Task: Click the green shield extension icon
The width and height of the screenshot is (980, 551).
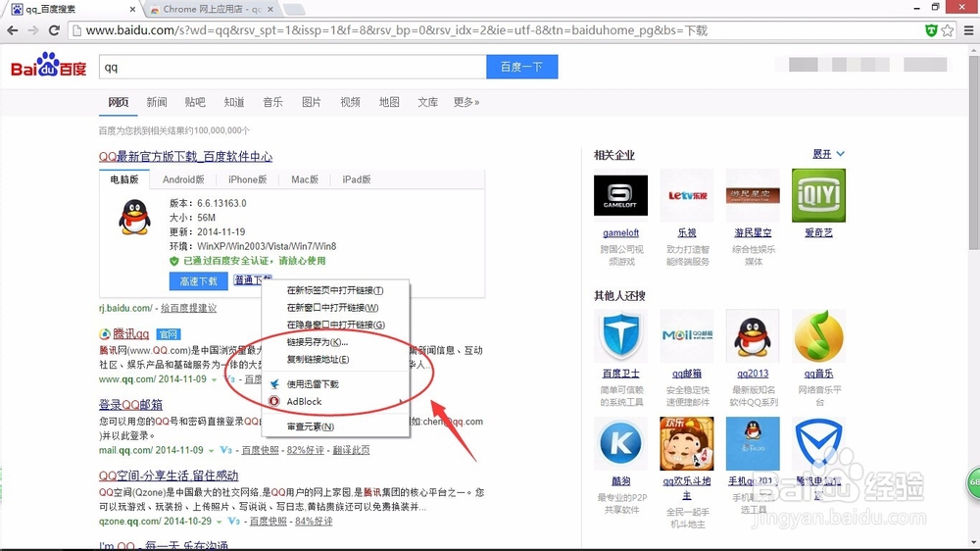Action: tap(931, 30)
